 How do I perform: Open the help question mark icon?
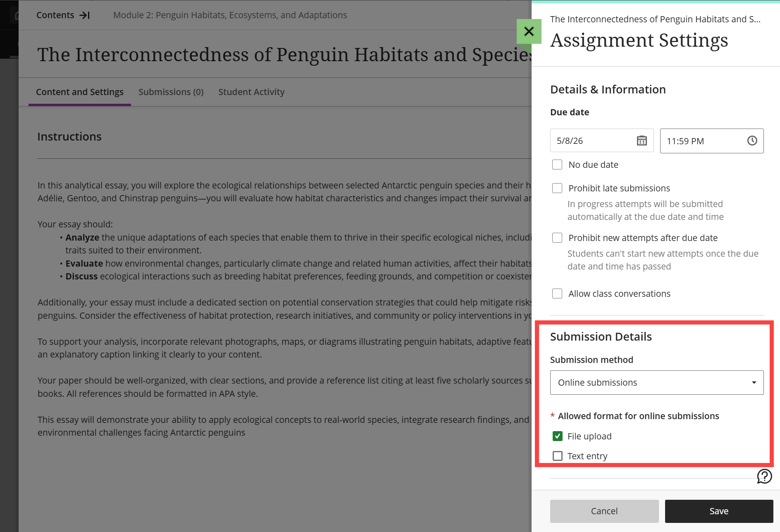coord(764,476)
